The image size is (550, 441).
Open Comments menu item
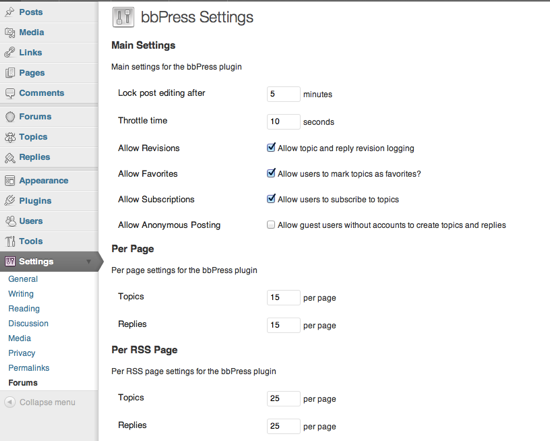(x=42, y=93)
